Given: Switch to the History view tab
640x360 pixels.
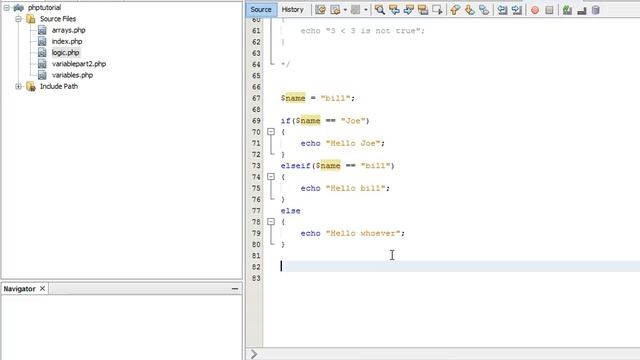Looking at the screenshot, I should pos(293,9).
